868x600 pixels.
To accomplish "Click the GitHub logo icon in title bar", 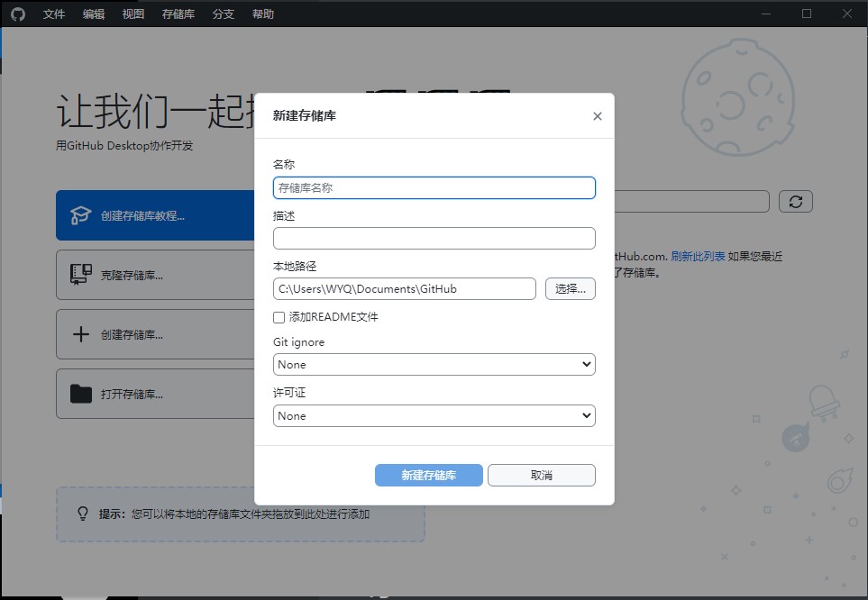I will tap(18, 14).
